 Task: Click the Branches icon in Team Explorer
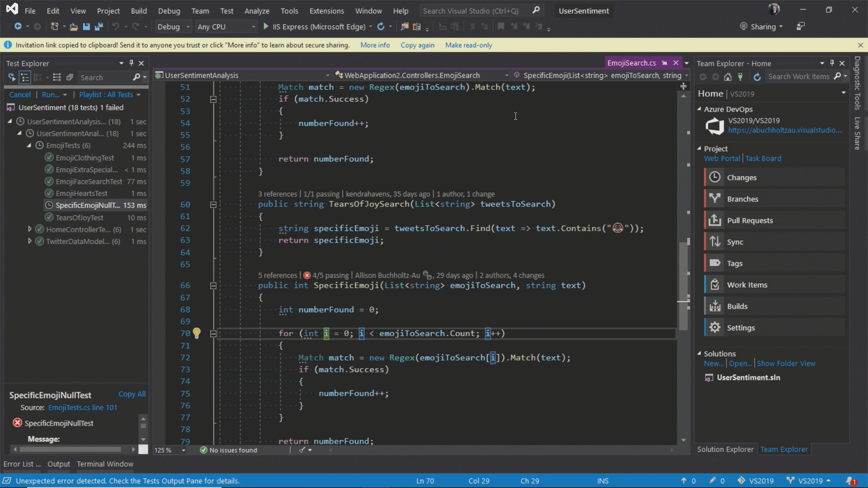click(x=715, y=198)
